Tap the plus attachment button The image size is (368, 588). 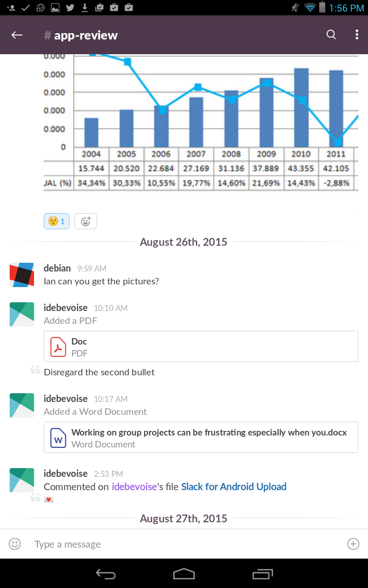pos(353,544)
